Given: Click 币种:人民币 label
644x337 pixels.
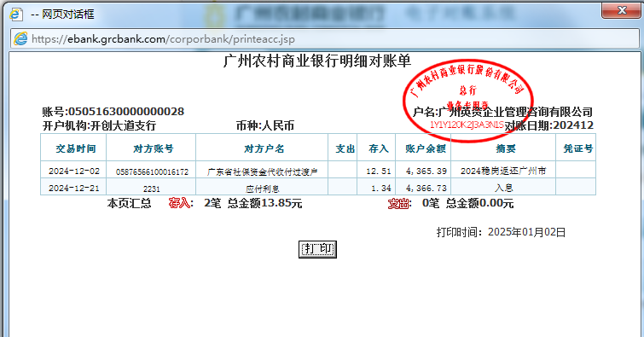Looking at the screenshot, I should (265, 125).
